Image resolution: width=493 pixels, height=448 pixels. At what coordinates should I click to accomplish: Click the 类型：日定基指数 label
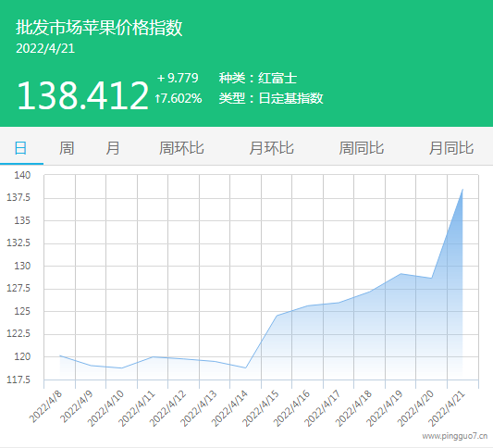pyautogui.click(x=271, y=98)
